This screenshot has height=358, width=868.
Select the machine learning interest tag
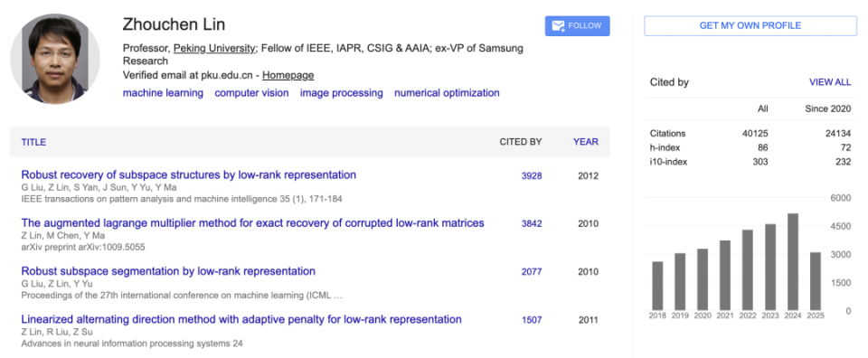point(163,93)
